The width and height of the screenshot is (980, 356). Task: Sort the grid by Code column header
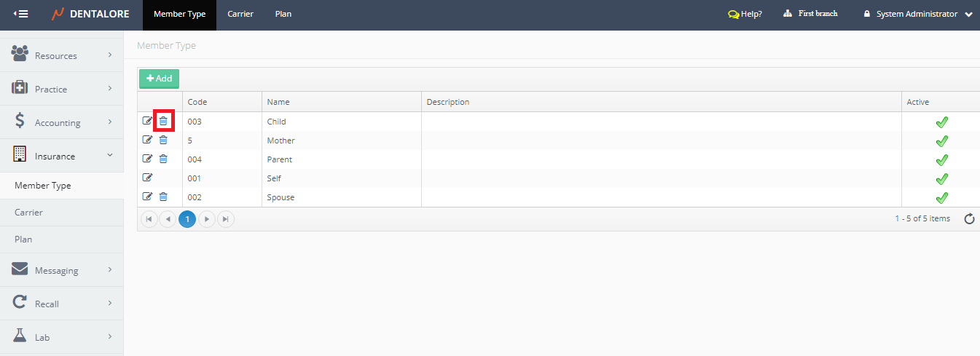tap(197, 102)
